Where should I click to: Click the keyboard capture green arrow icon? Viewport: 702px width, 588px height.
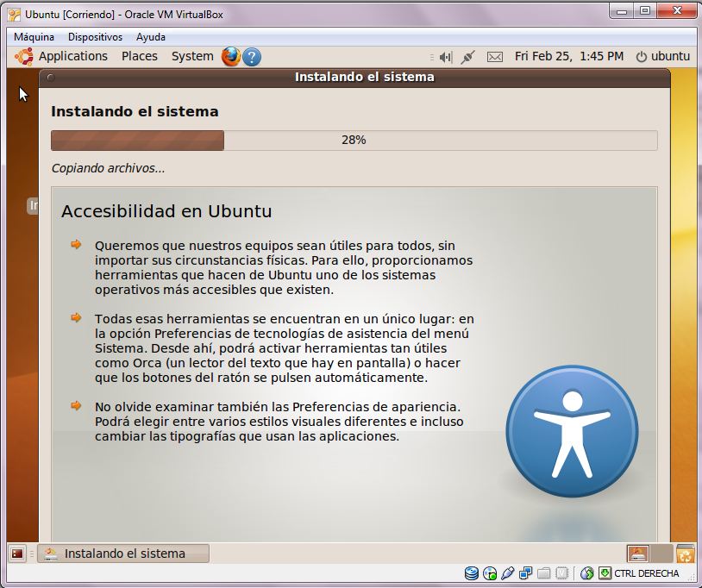(x=605, y=573)
